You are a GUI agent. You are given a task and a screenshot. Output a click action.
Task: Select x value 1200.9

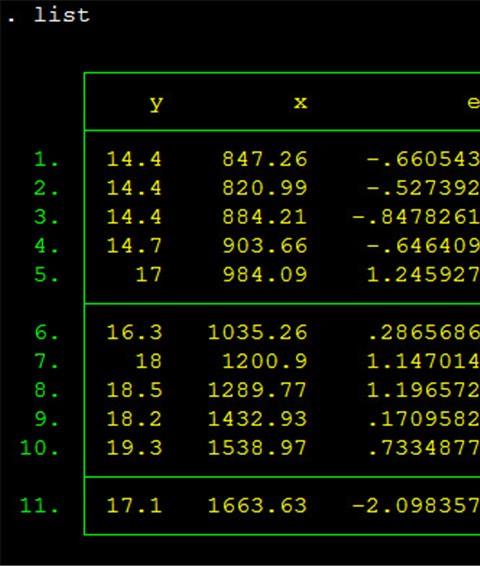[265, 361]
